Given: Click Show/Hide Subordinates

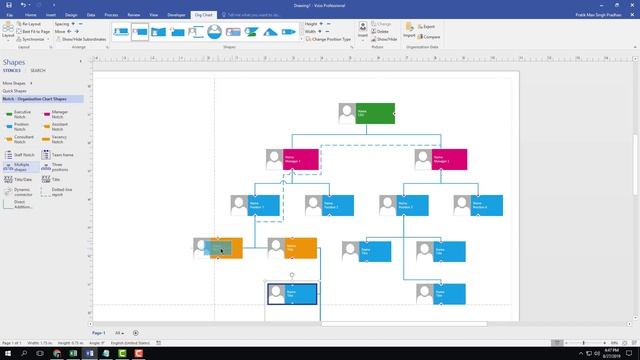Looking at the screenshot, I should pos(81,39).
